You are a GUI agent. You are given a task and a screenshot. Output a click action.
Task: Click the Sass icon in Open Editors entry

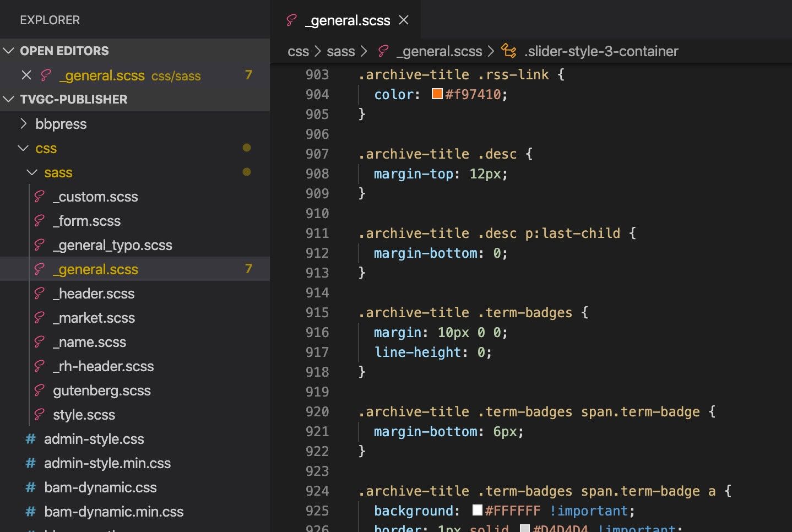point(46,75)
